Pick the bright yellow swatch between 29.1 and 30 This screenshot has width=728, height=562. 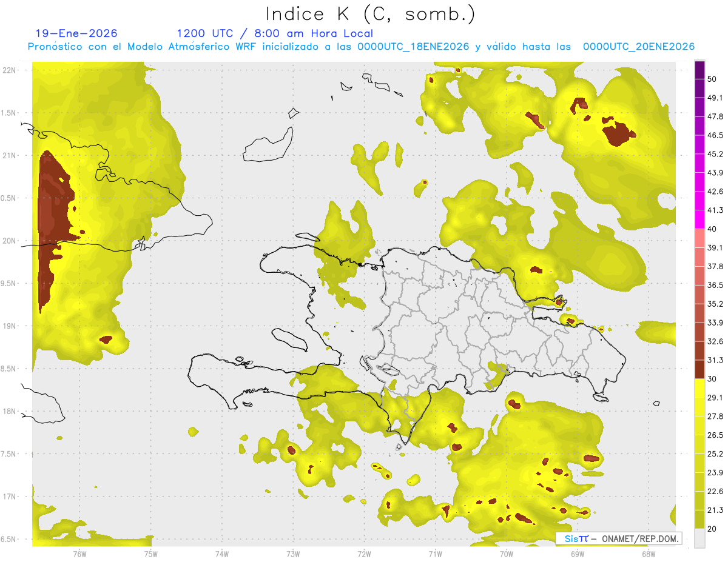pos(699,389)
